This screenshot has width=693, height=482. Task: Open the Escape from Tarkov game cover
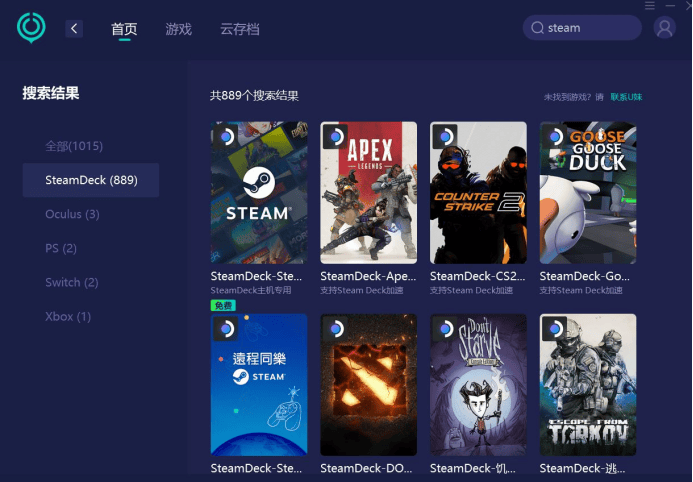(587, 385)
